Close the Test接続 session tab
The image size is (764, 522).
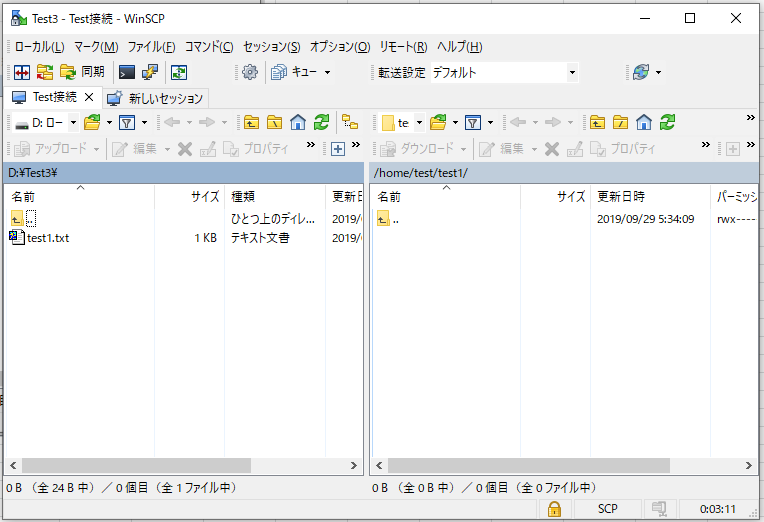click(89, 97)
